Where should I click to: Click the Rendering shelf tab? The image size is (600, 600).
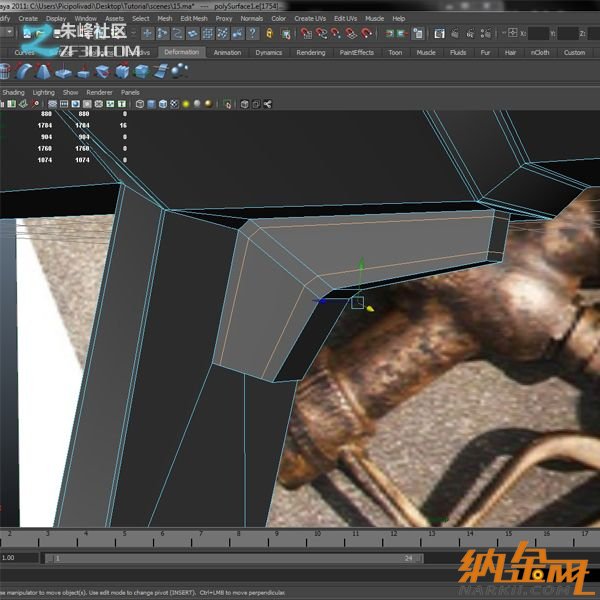pos(311,52)
